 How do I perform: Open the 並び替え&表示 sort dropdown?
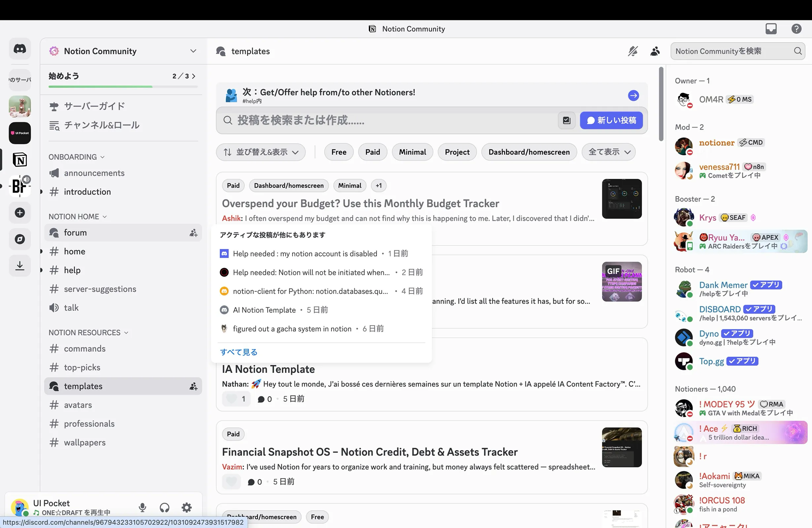tap(261, 152)
